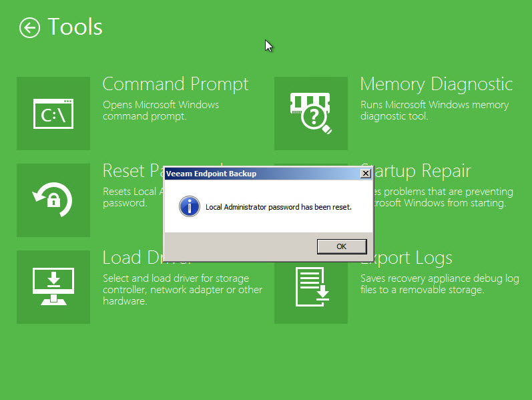Confirm the dialog with the OK button
Viewport: 532px width, 400px height.
click(342, 246)
